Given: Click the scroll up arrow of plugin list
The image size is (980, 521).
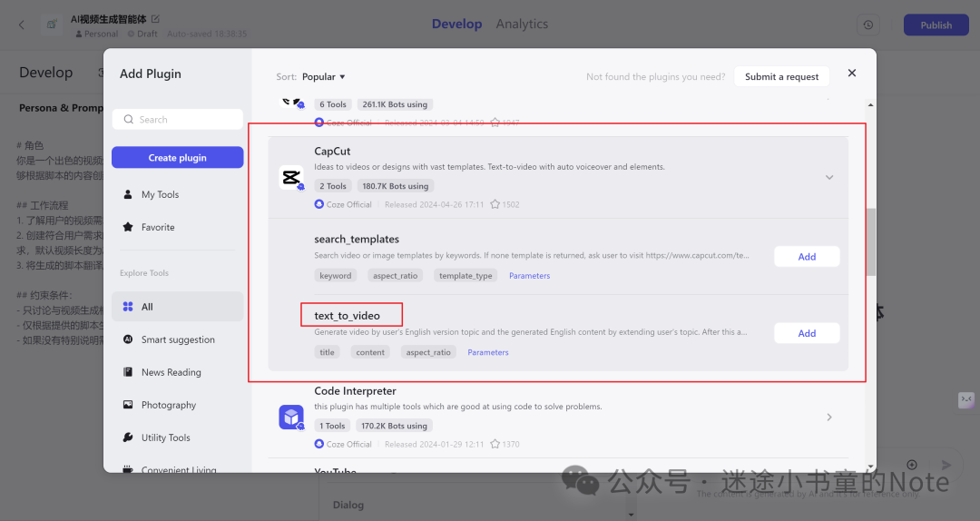Looking at the screenshot, I should click(870, 105).
